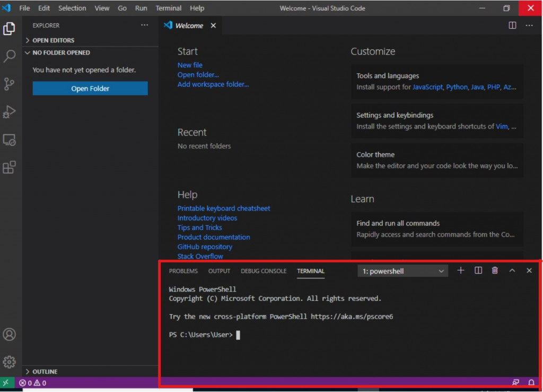This screenshot has width=543, height=392.
Task: Open Product documentation link
Action: click(x=214, y=237)
